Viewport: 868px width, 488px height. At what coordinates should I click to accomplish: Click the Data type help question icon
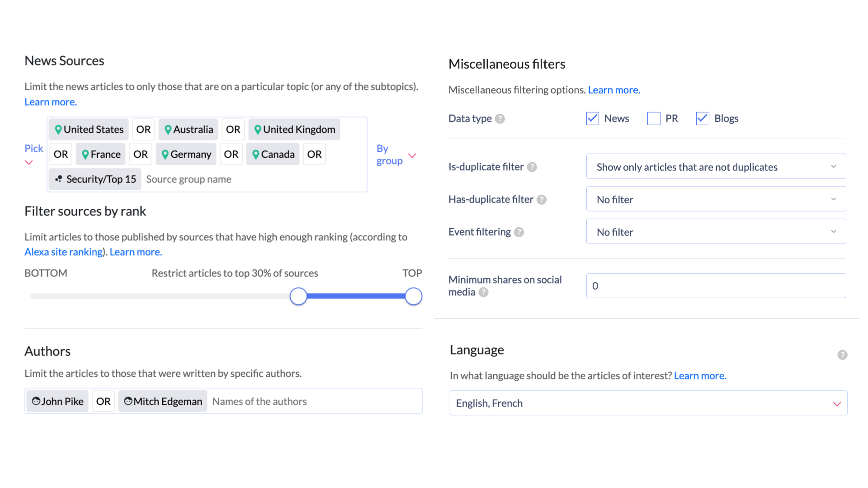tap(500, 119)
